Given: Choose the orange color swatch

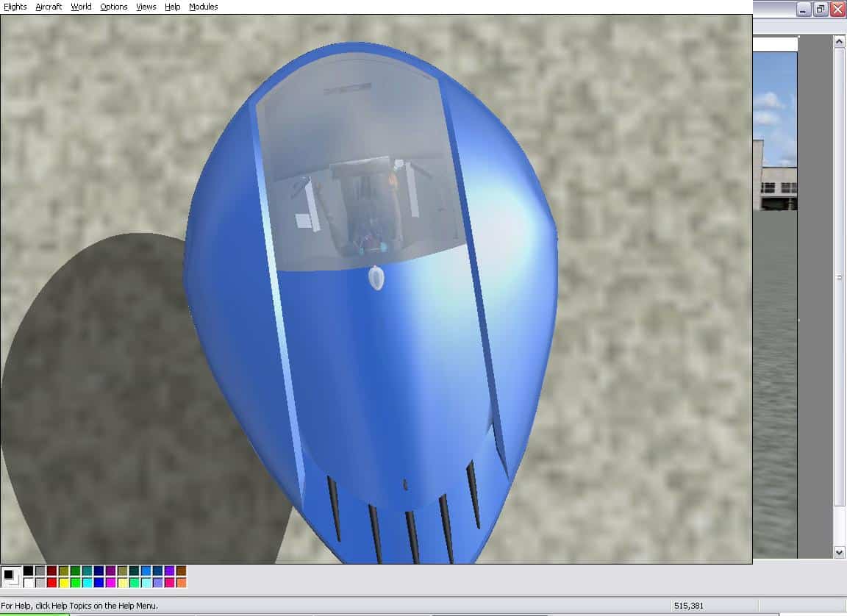Looking at the screenshot, I should coord(181,583).
